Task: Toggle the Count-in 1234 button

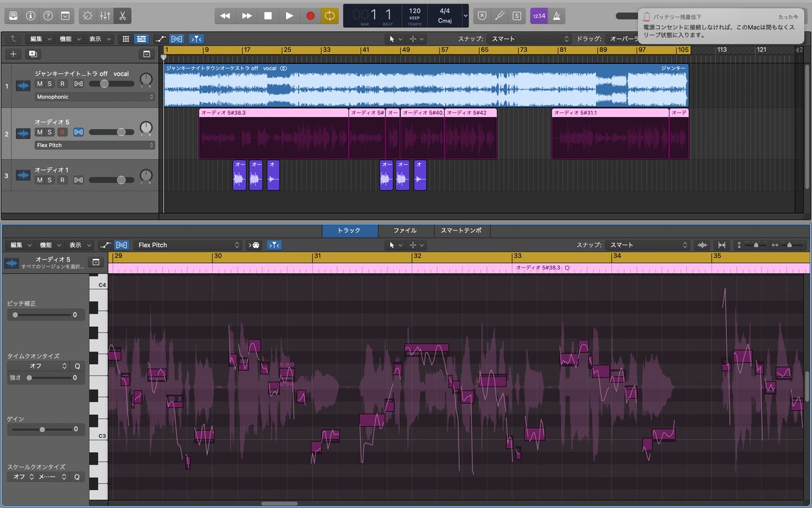Action: [x=538, y=15]
